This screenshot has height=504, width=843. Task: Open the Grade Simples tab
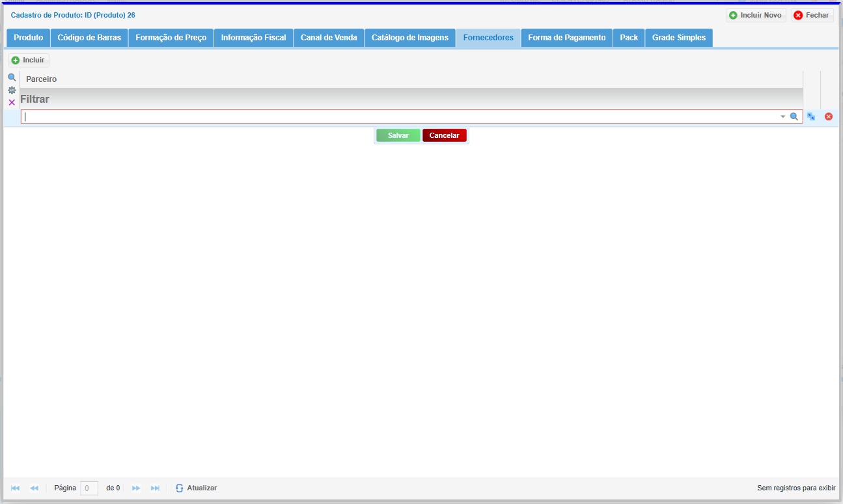(x=678, y=38)
